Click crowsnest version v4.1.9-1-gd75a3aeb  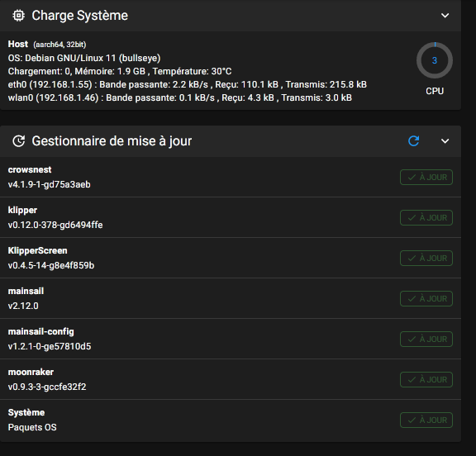tap(50, 184)
